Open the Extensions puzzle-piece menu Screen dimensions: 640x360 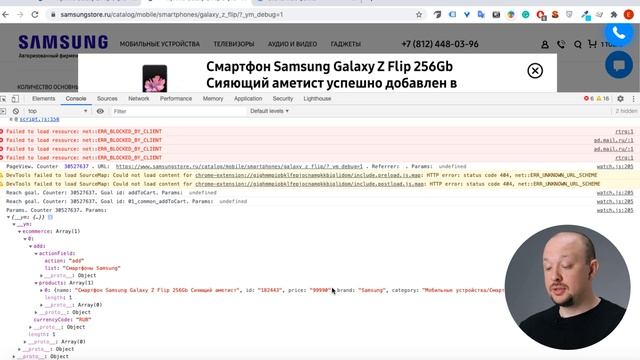point(614,15)
